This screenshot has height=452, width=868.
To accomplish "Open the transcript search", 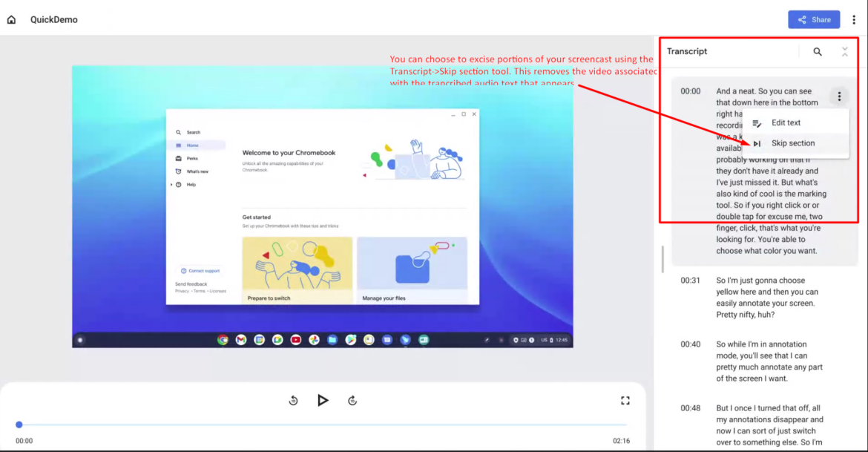I will pyautogui.click(x=817, y=51).
